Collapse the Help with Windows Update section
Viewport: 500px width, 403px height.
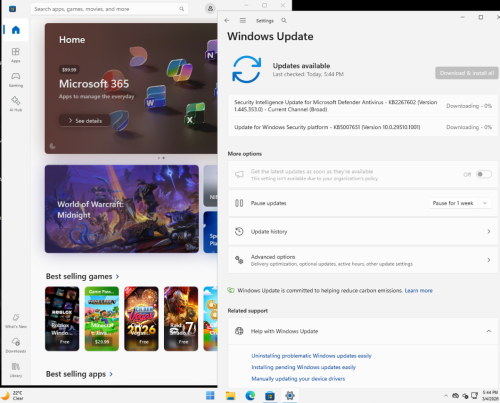489,331
